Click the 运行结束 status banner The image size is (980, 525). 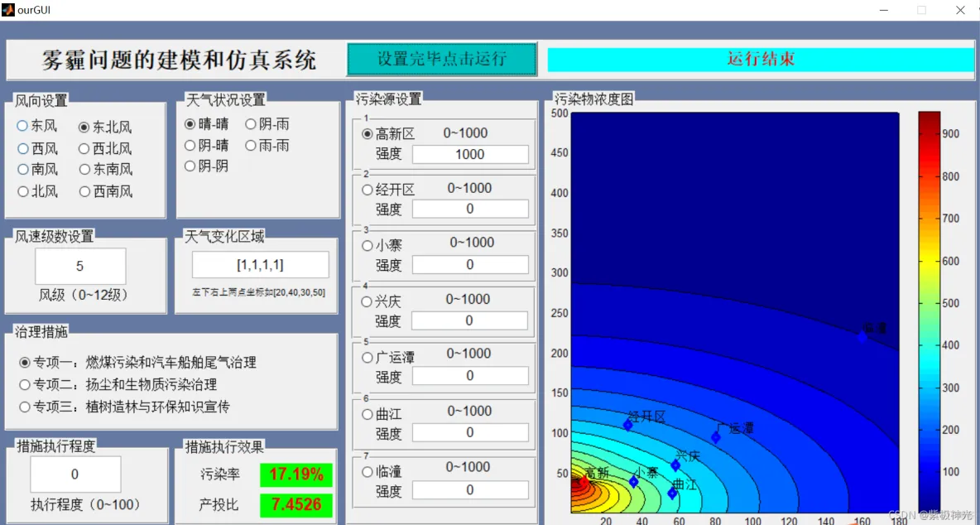(x=761, y=60)
